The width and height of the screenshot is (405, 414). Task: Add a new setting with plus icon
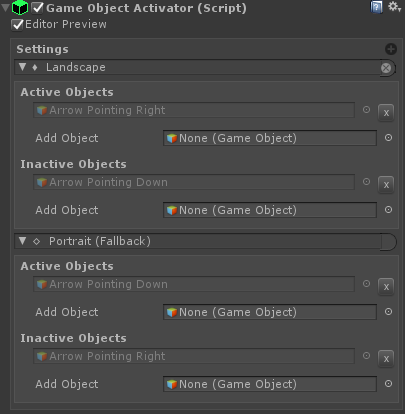(391, 49)
